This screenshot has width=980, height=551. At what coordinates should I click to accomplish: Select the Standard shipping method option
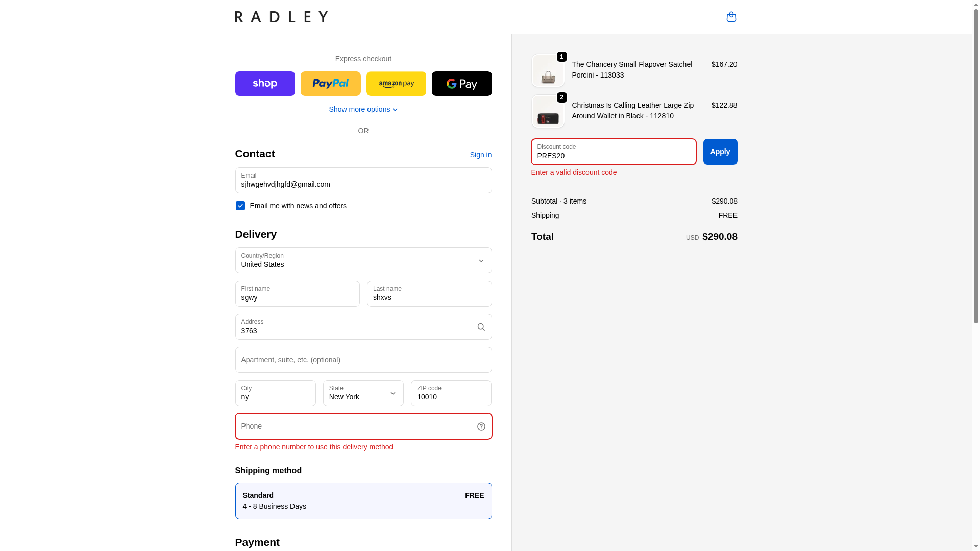click(x=363, y=501)
